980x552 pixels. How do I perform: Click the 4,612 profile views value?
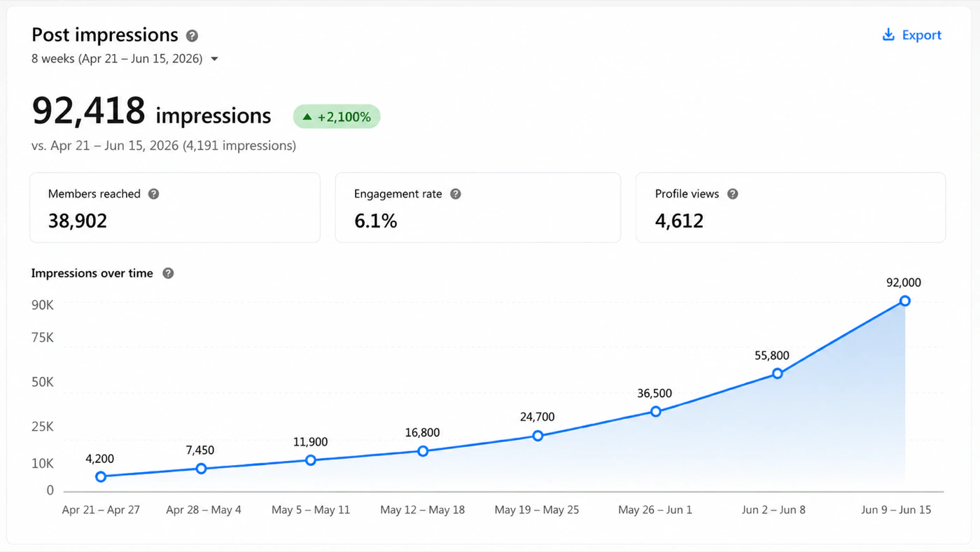point(679,221)
